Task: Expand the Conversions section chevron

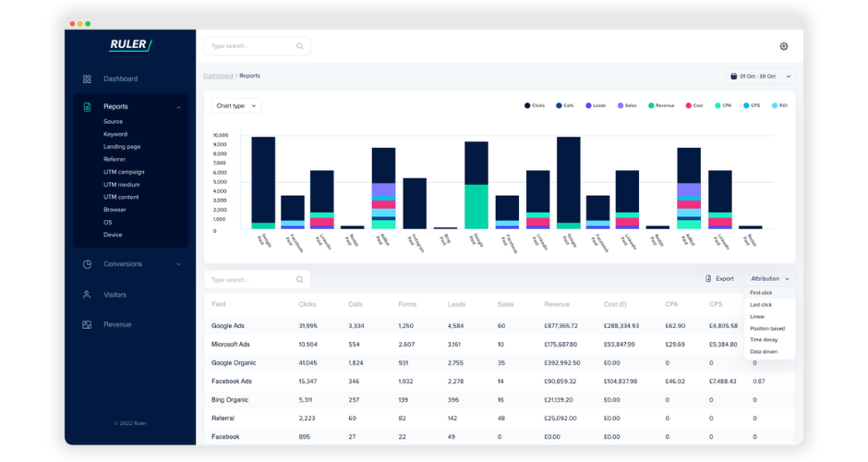Action: click(x=178, y=264)
